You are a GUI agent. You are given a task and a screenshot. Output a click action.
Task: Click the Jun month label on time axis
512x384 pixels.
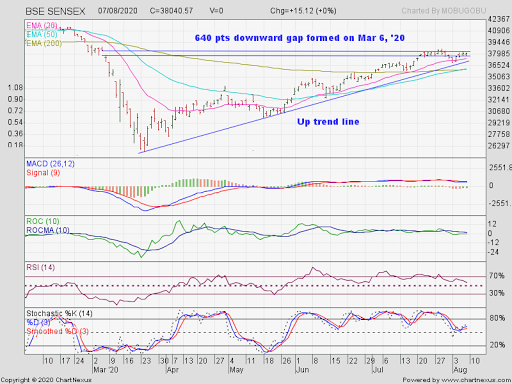(302, 370)
